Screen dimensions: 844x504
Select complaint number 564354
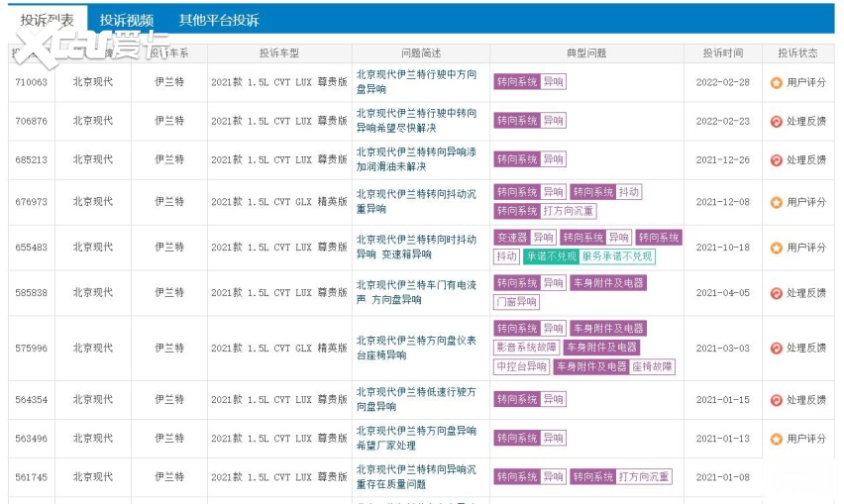[32, 400]
